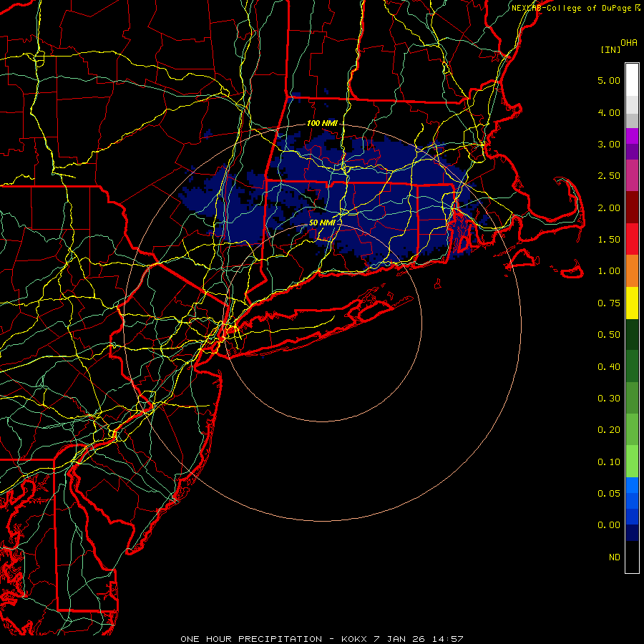Click the 1.50 legend value

(609, 240)
